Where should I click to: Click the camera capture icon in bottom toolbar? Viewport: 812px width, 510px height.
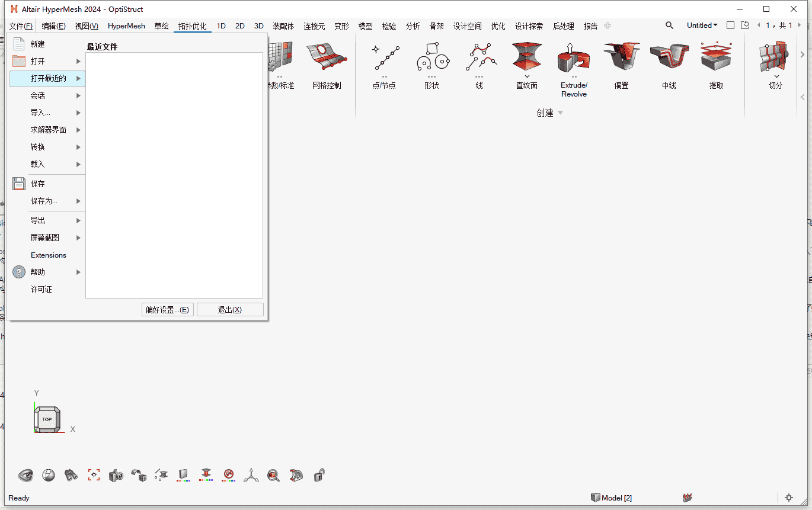tap(116, 475)
